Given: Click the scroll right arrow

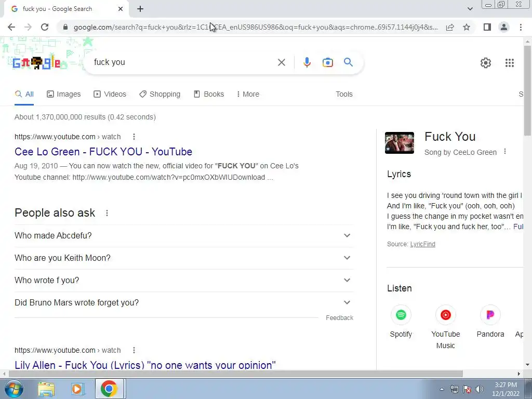Looking at the screenshot, I should click(519, 374).
